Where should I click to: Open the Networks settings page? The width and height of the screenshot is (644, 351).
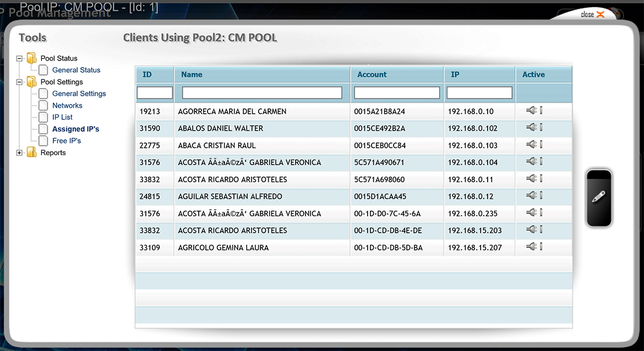[67, 106]
